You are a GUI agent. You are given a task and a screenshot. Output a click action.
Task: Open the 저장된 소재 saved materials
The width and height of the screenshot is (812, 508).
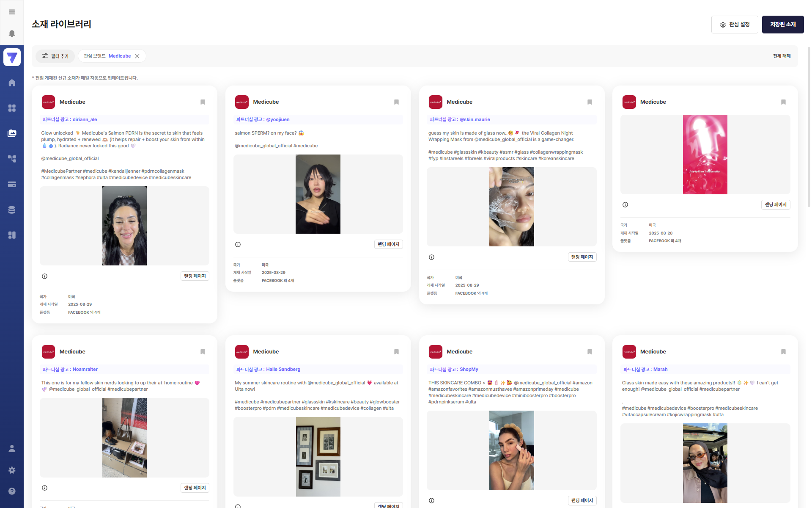click(782, 25)
